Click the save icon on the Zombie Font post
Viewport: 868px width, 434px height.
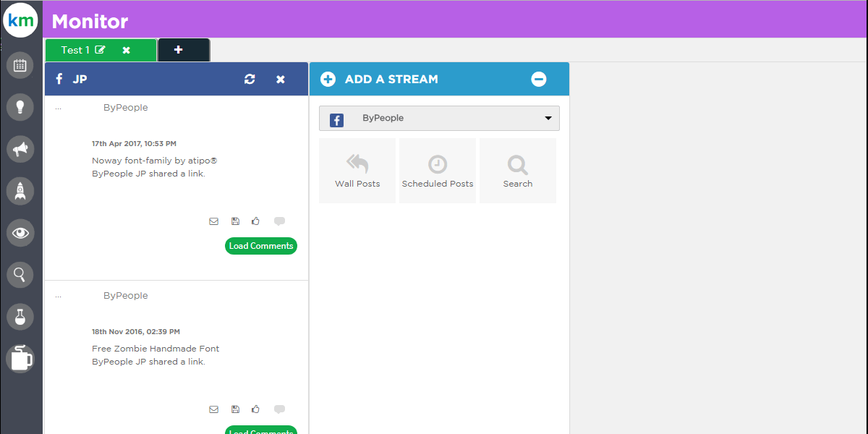(235, 409)
